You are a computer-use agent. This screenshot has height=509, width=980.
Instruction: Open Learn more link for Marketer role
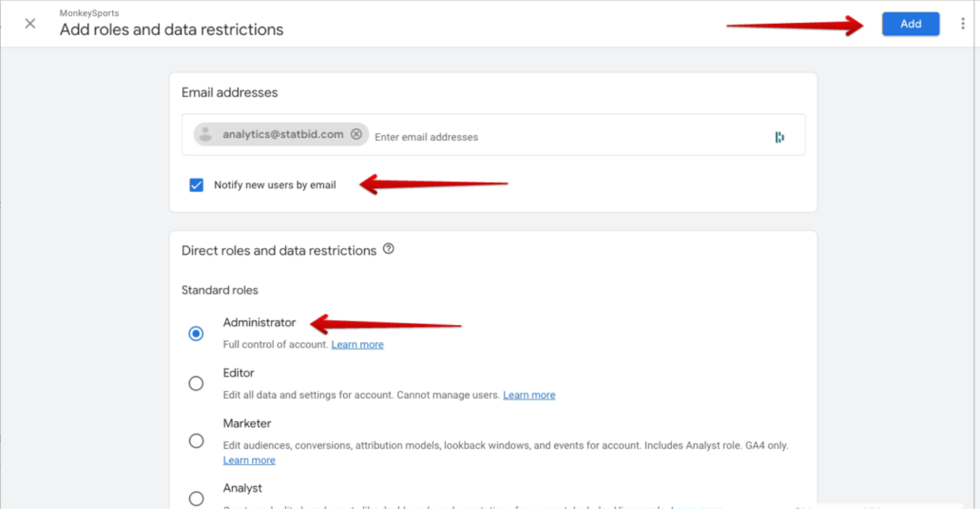[249, 461]
